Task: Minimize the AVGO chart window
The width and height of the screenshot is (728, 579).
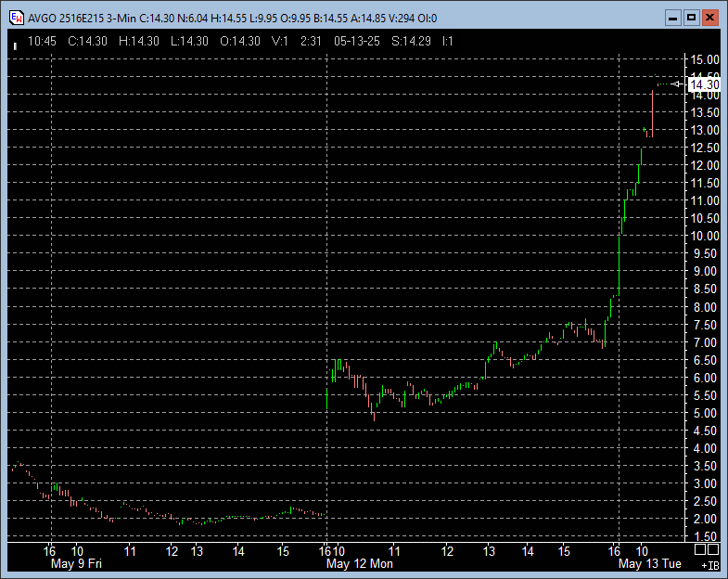Action: tap(672, 19)
